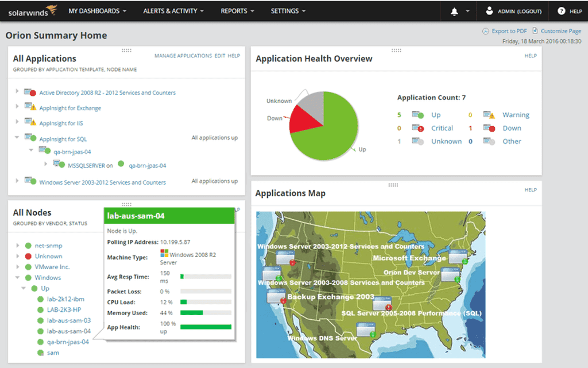Viewport: 588px width, 368px height.
Task: Open the My Dashboards menu
Action: point(97,11)
